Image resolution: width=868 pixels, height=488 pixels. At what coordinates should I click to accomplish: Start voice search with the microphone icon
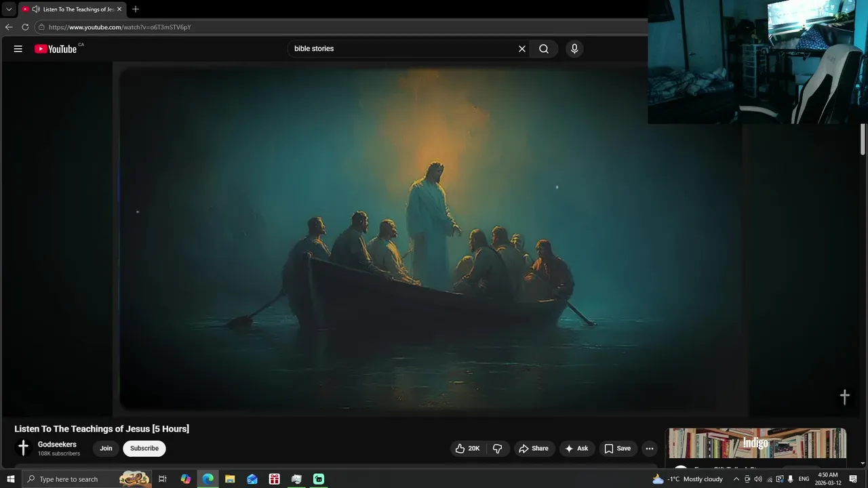574,49
